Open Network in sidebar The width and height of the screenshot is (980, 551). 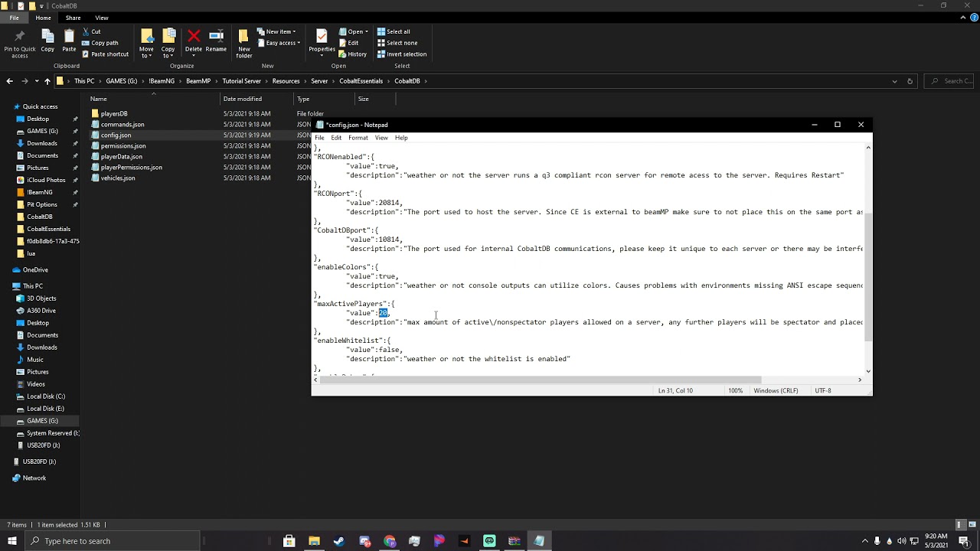pyautogui.click(x=34, y=478)
